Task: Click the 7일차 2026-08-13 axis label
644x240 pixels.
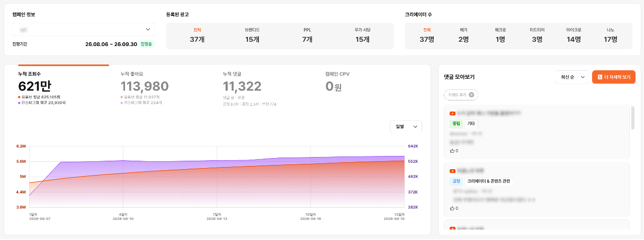Action: [x=217, y=216]
